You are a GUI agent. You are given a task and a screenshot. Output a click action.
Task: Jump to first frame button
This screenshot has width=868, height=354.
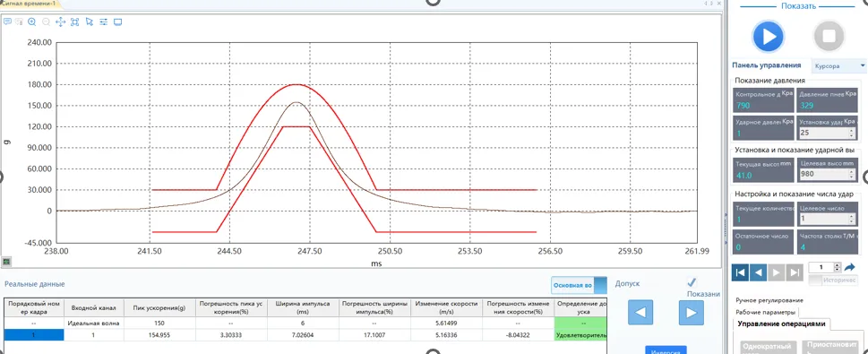pyautogui.click(x=740, y=272)
